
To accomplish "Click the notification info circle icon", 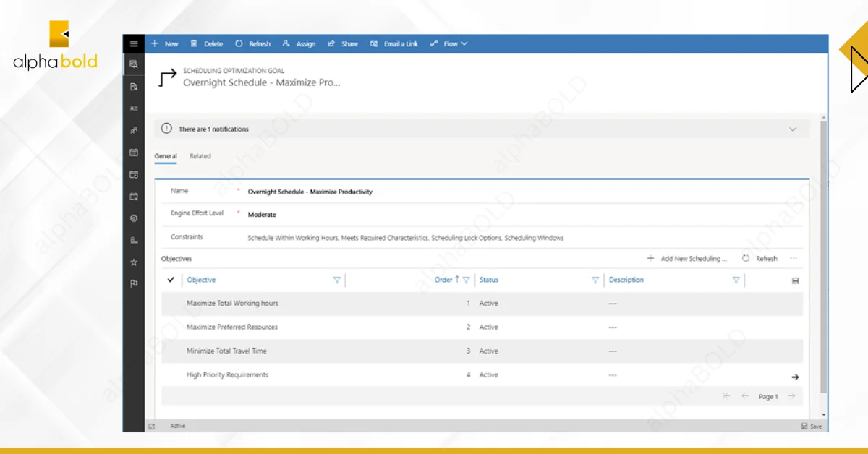I will click(166, 129).
